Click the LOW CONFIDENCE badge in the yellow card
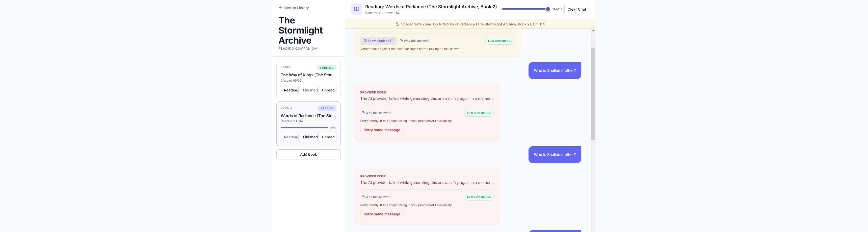868x232 pixels. pyautogui.click(x=500, y=41)
